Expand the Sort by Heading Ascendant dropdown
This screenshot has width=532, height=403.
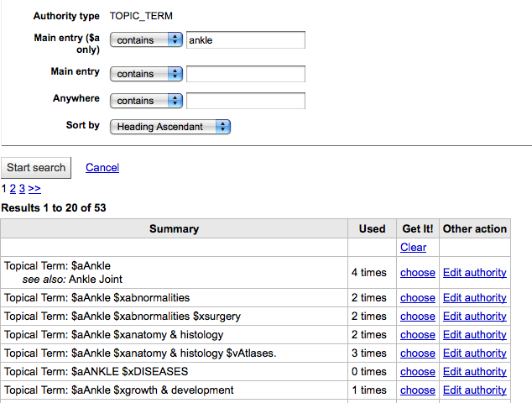click(x=170, y=127)
